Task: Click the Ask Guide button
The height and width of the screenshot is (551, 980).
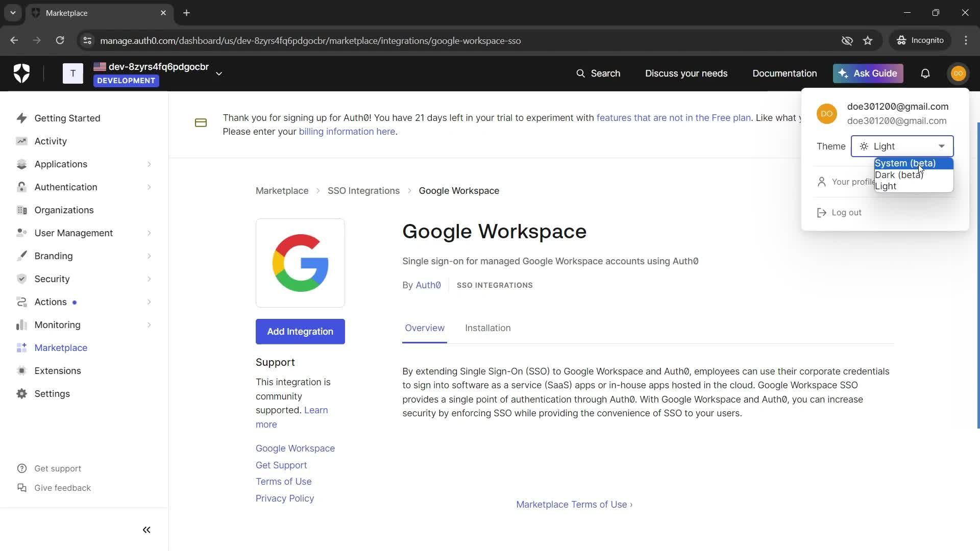Action: (x=868, y=73)
